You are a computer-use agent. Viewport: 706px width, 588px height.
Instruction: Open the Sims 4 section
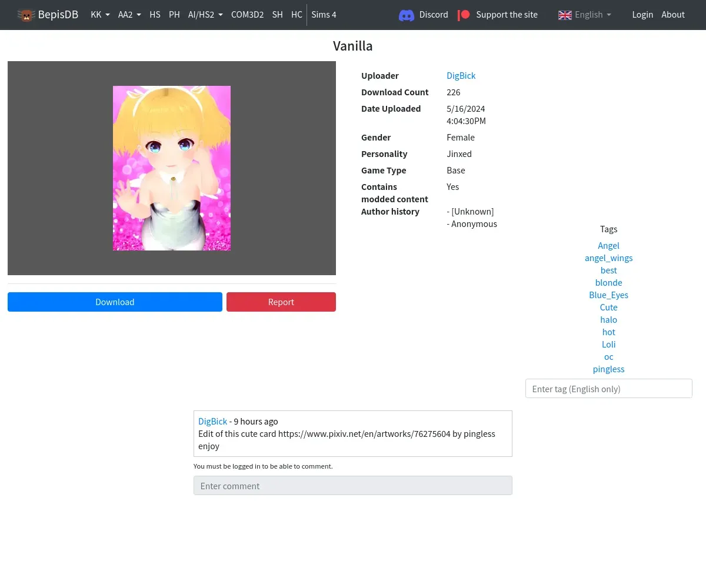point(324,15)
